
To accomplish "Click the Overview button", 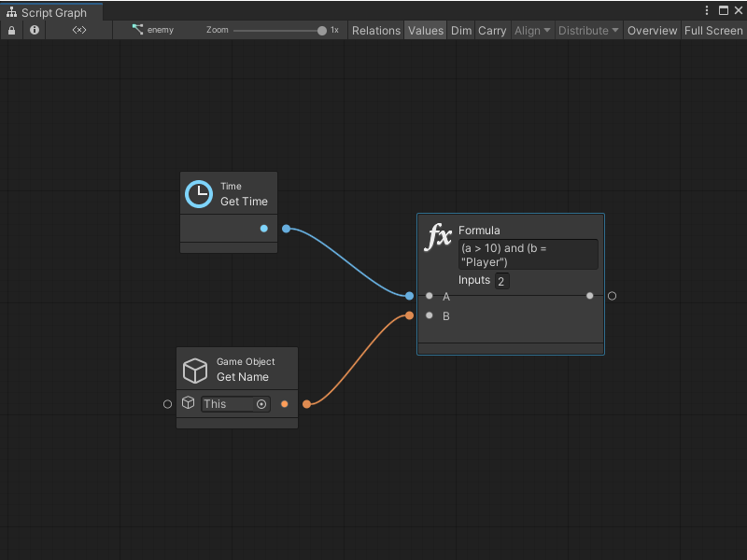I will (x=652, y=30).
